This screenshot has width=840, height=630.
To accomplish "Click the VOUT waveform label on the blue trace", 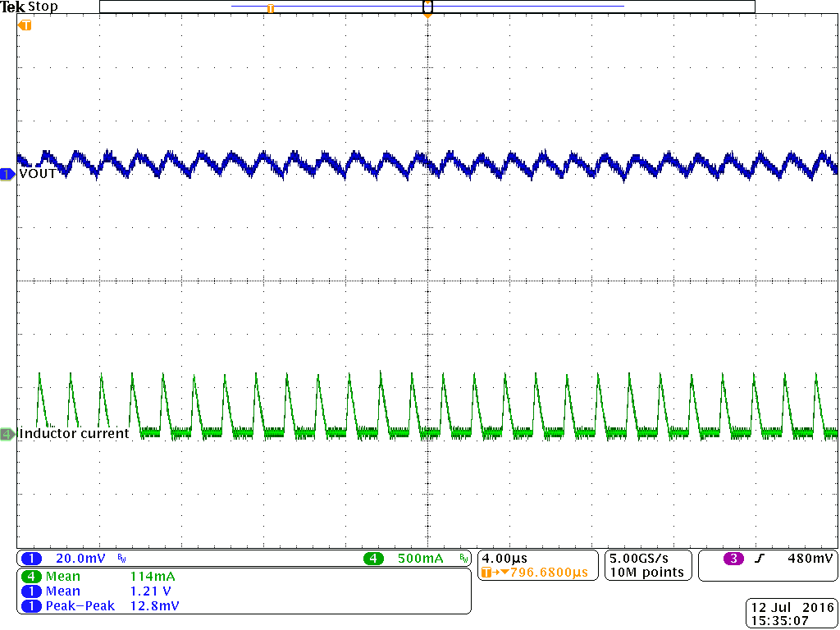I will coord(37,174).
